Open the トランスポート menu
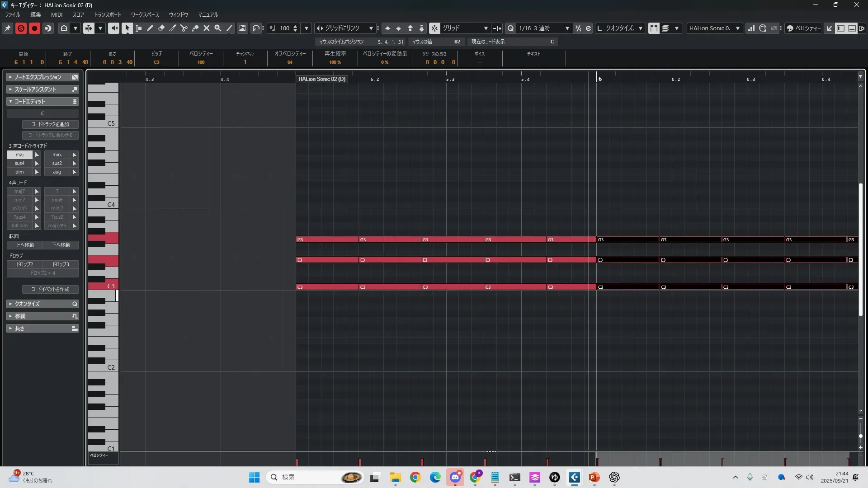Screen dimensions: 868x488 (108, 14)
